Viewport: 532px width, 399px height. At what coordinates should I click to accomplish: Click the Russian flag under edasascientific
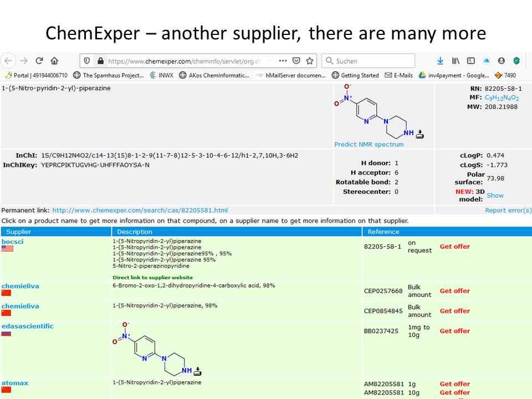click(x=6, y=334)
